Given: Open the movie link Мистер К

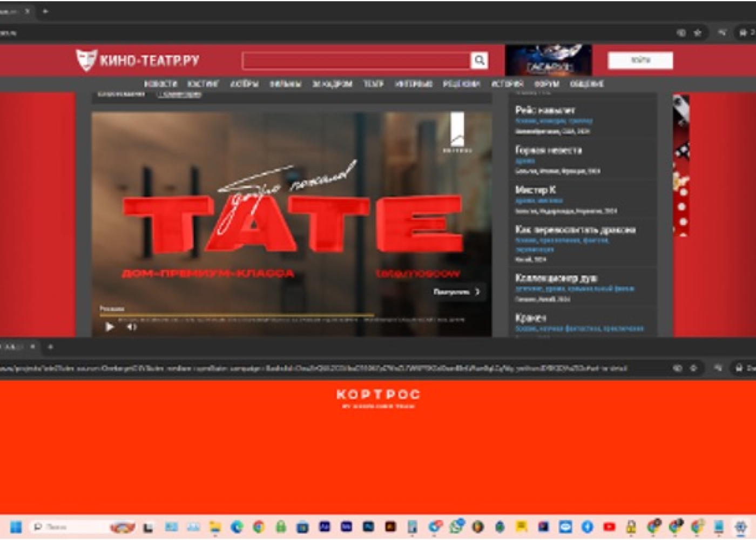Looking at the screenshot, I should coord(535,190).
